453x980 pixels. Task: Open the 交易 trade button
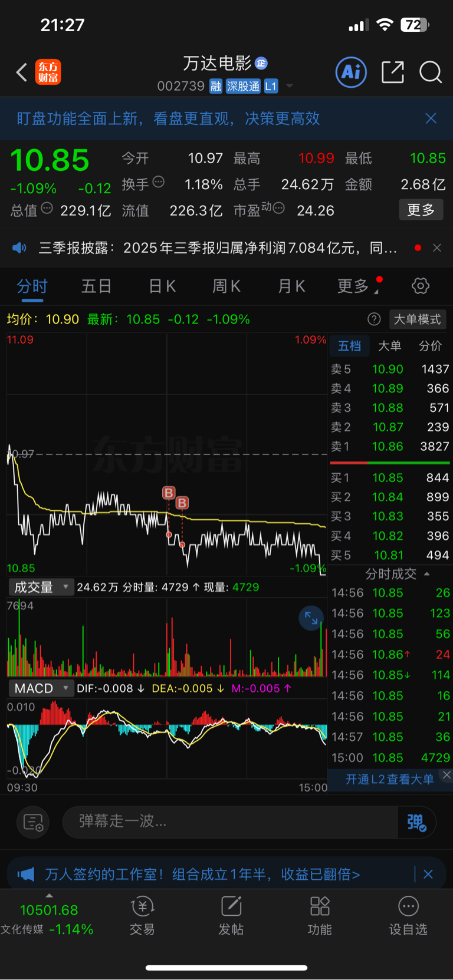coord(142,916)
